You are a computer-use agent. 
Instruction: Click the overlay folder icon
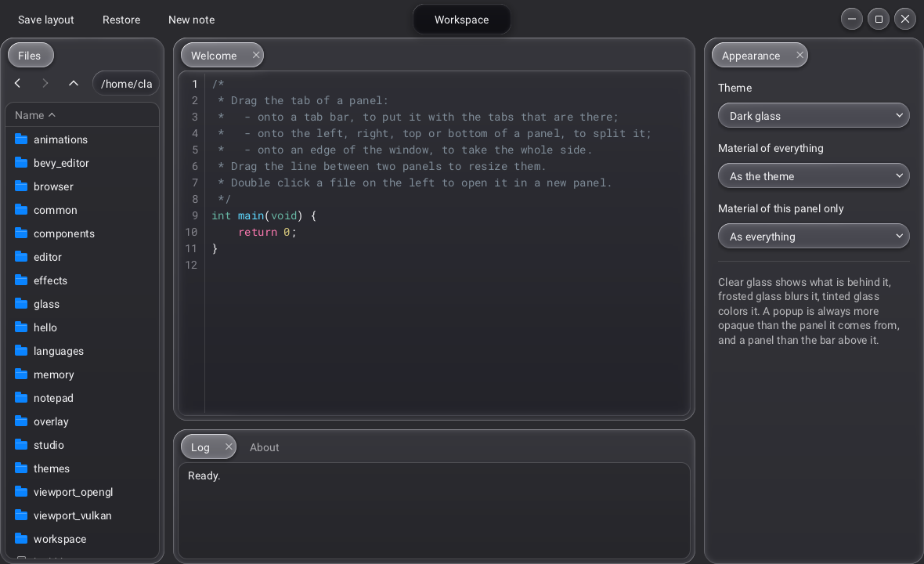[21, 421]
